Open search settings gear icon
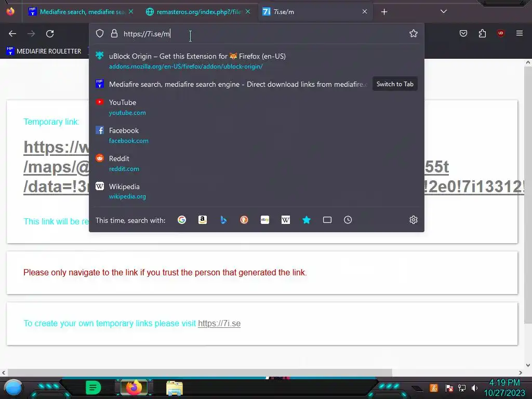This screenshot has width=532, height=399. [x=413, y=220]
